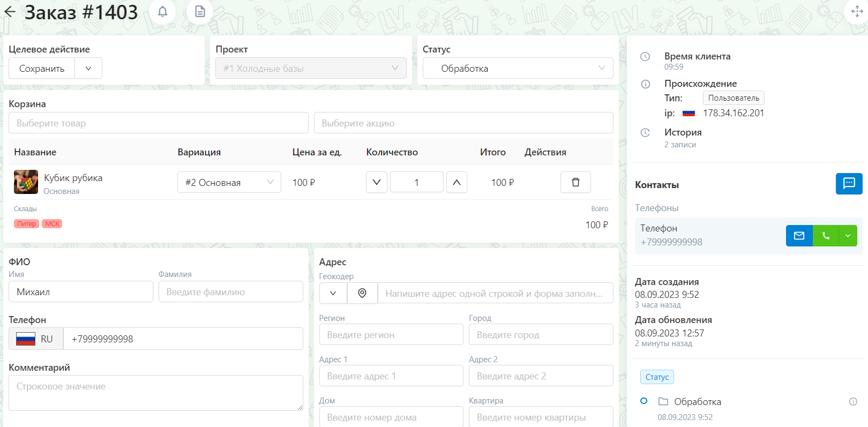
Task: Expand arrow next to Сохранить button
Action: pos(88,69)
